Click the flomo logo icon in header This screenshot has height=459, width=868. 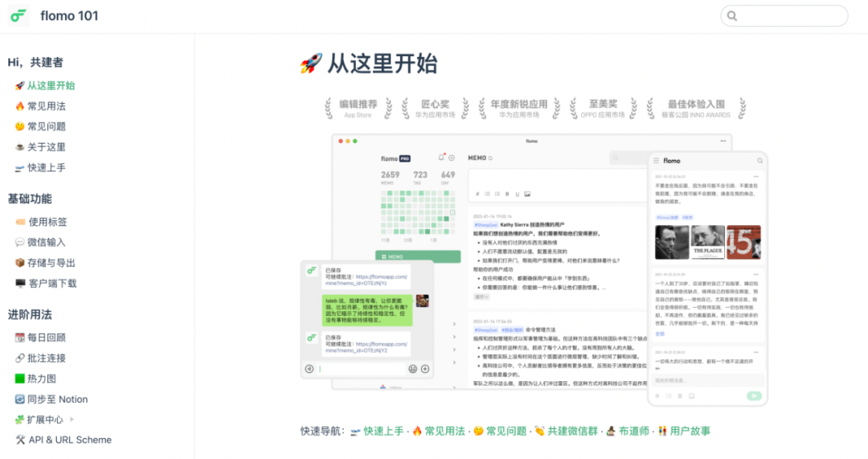[x=18, y=16]
